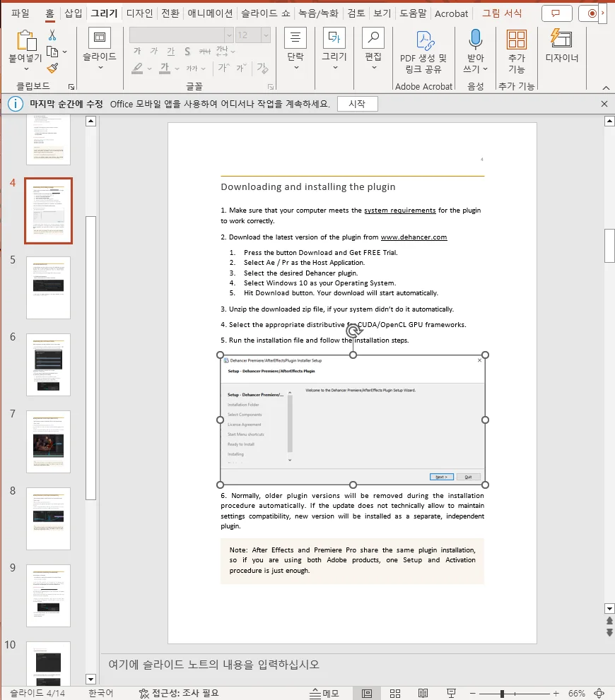Open the text highlight color dropdown
Screen dimensions: 615x700
(x=148, y=68)
